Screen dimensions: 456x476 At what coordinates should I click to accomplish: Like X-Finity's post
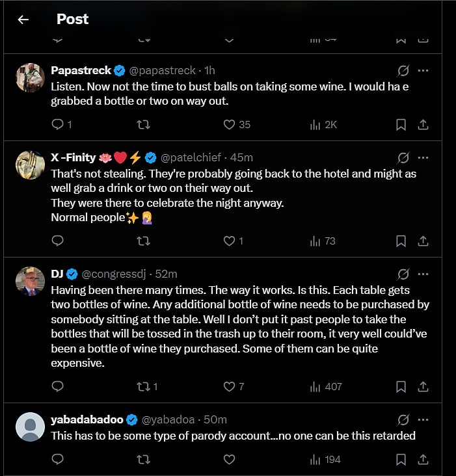(x=229, y=241)
